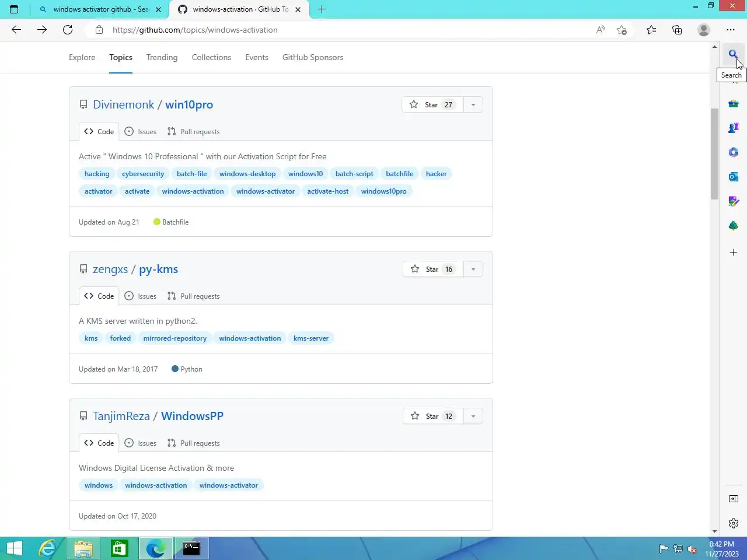
Task: Launch Internet Explorer from the taskbar
Action: point(47,548)
